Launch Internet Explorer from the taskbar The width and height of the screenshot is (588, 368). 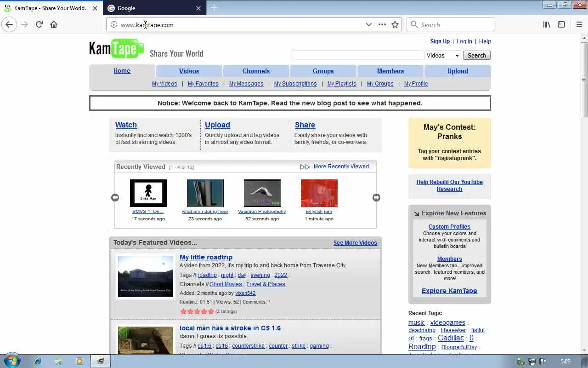[38, 362]
